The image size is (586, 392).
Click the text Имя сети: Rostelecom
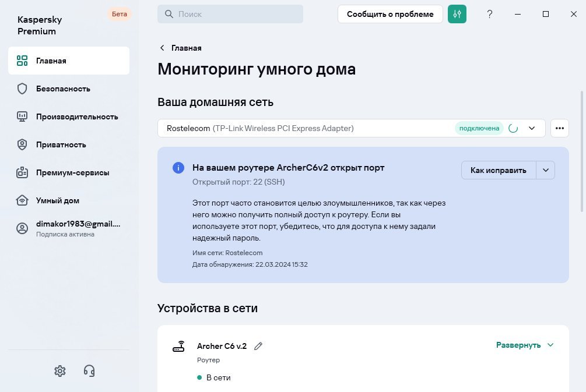pos(227,253)
